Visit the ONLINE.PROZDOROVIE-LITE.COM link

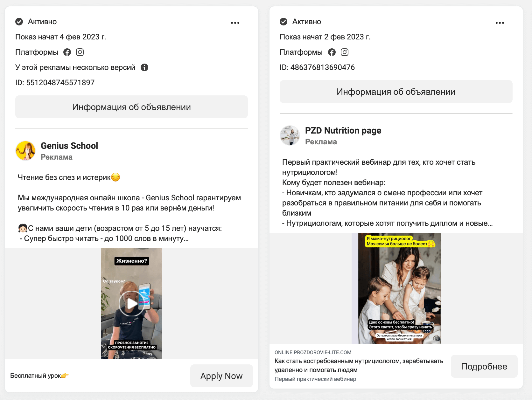pos(313,352)
